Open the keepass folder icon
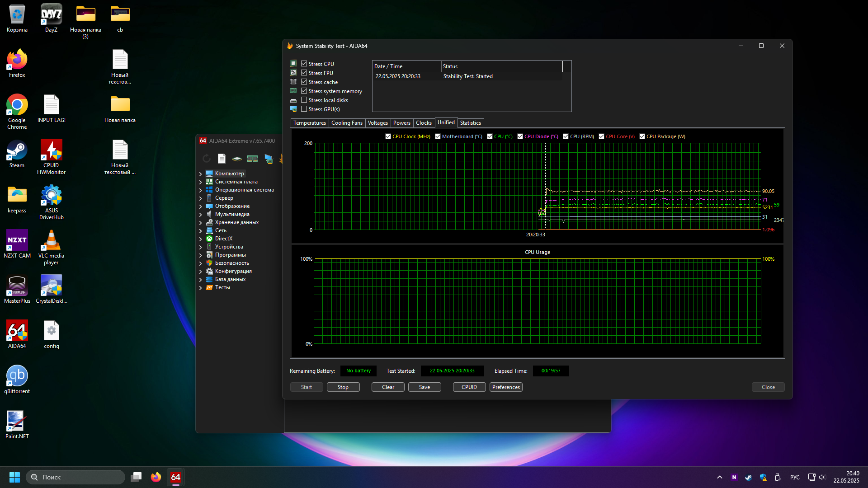Screen dimensions: 868x488 coord(17,199)
